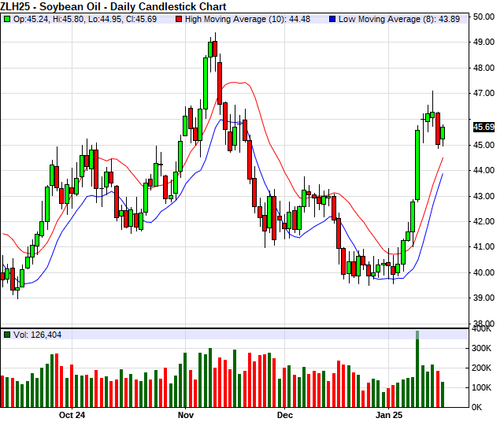The height and width of the screenshot is (422, 504).
Task: Click the Nov date label
Action: pyautogui.click(x=186, y=414)
